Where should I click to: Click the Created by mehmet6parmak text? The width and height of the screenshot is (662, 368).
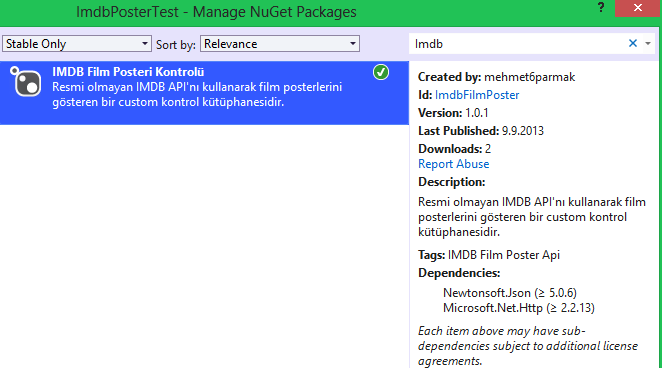pyautogui.click(x=496, y=77)
